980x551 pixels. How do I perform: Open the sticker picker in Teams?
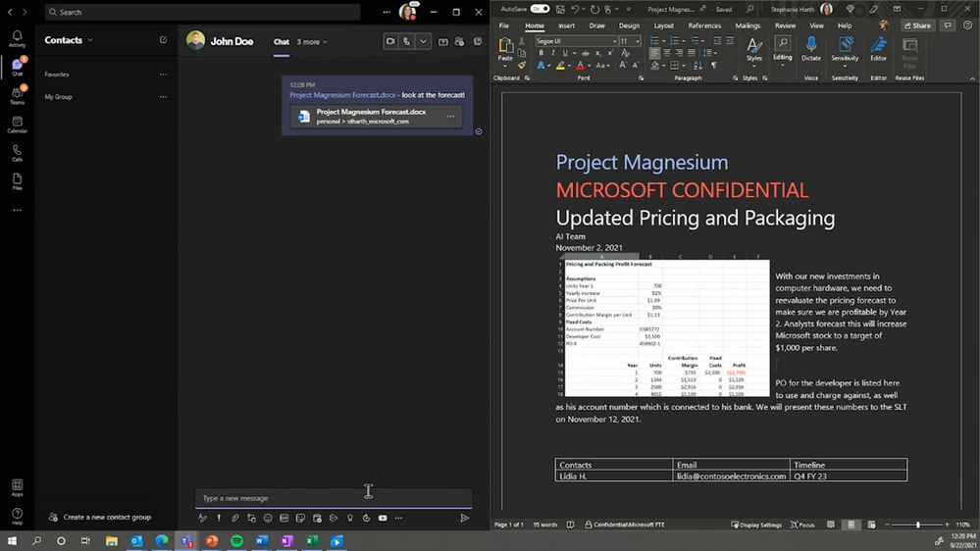(x=300, y=518)
